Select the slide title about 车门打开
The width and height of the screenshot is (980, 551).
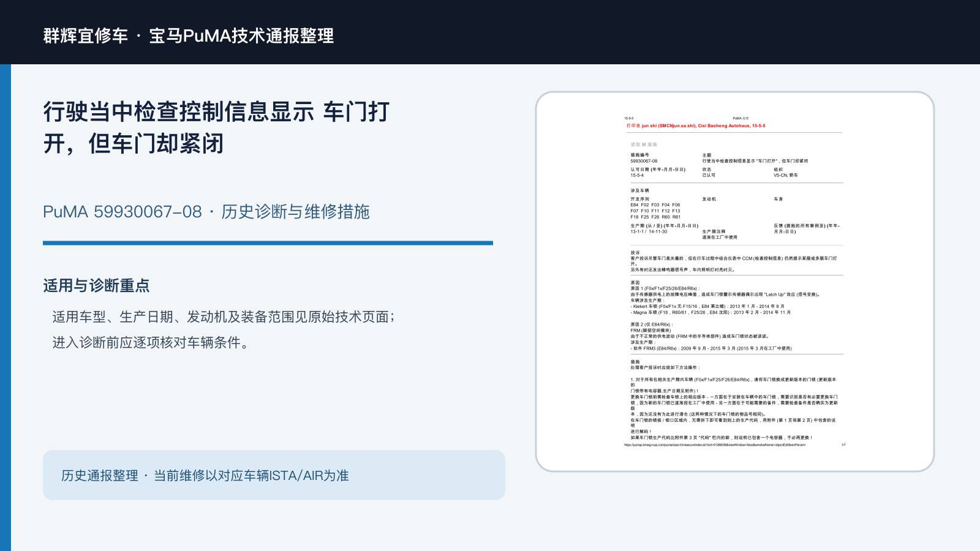click(216, 128)
